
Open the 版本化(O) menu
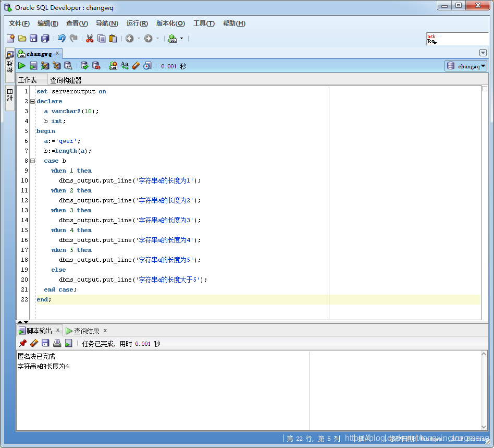click(170, 23)
